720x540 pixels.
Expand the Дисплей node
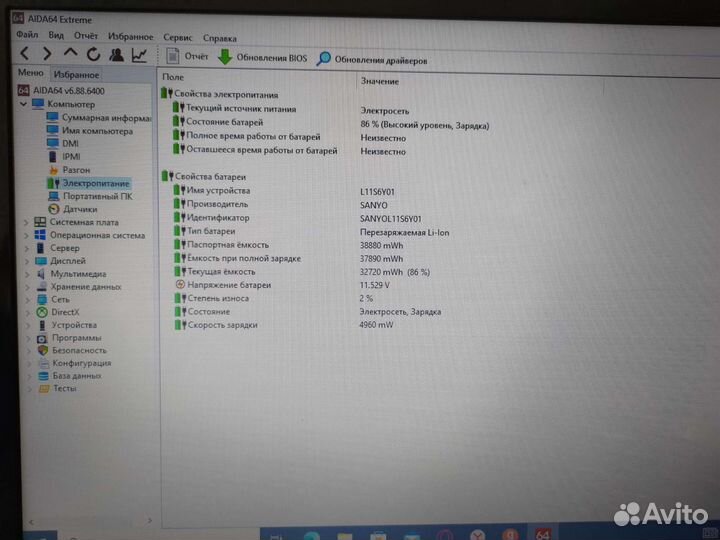coord(28,261)
